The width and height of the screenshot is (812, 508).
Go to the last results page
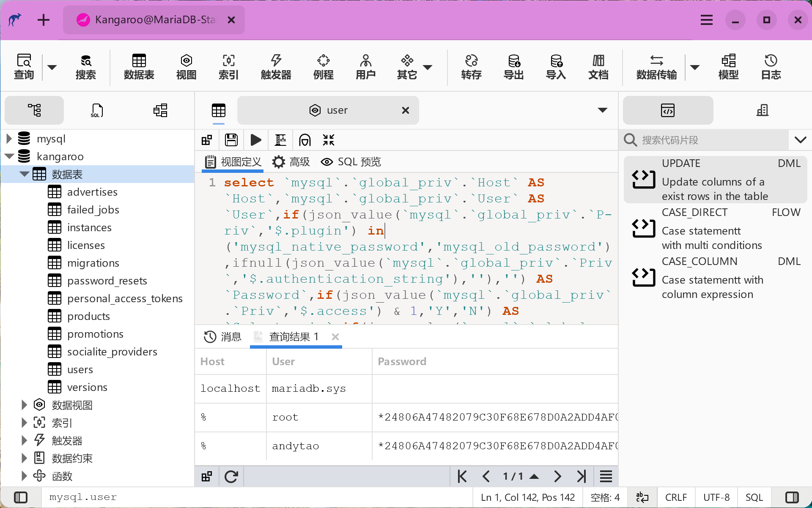coord(582,477)
